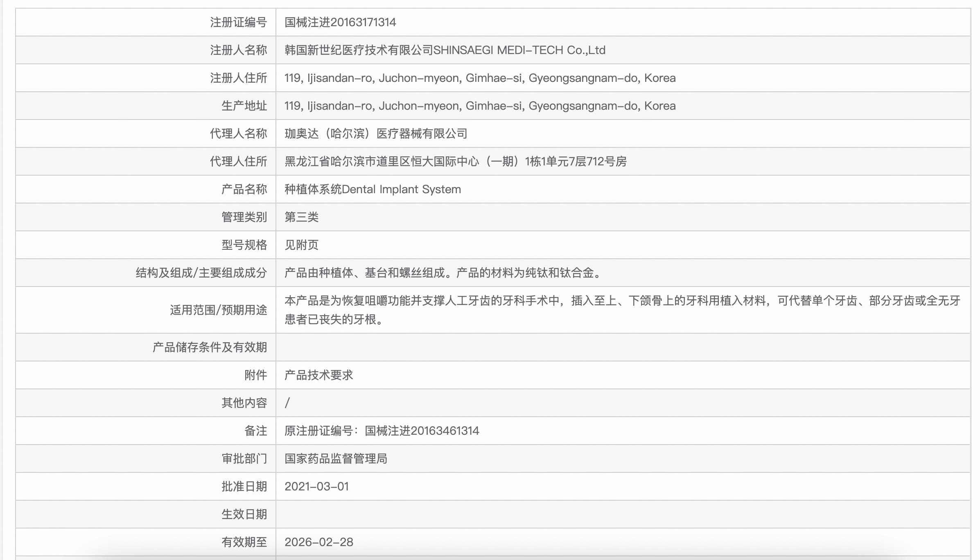The height and width of the screenshot is (560, 980).
Task: Click the expiry date 2026-02-28
Action: (318, 542)
